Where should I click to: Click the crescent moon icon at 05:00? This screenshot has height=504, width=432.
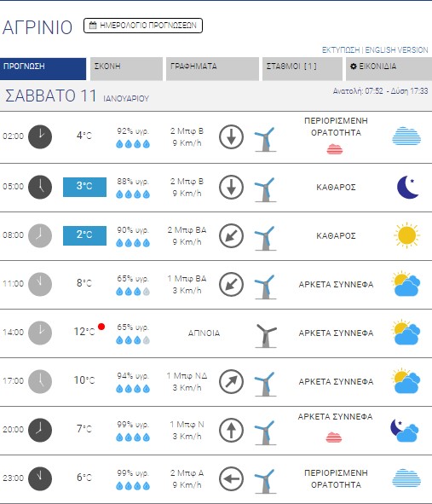407,187
